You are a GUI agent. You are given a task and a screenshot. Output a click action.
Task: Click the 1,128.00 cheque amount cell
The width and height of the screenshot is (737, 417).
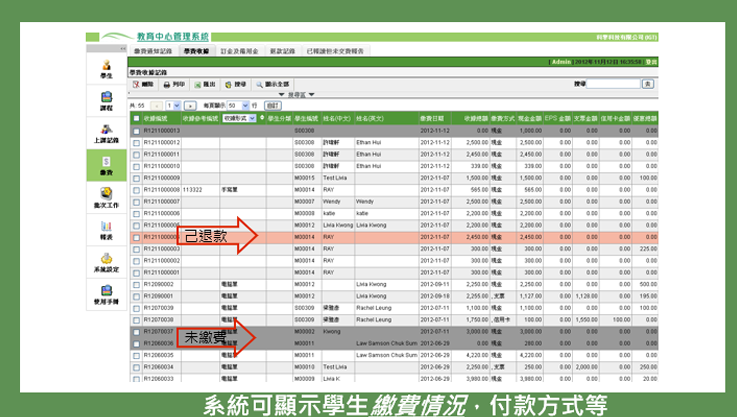[x=586, y=296]
